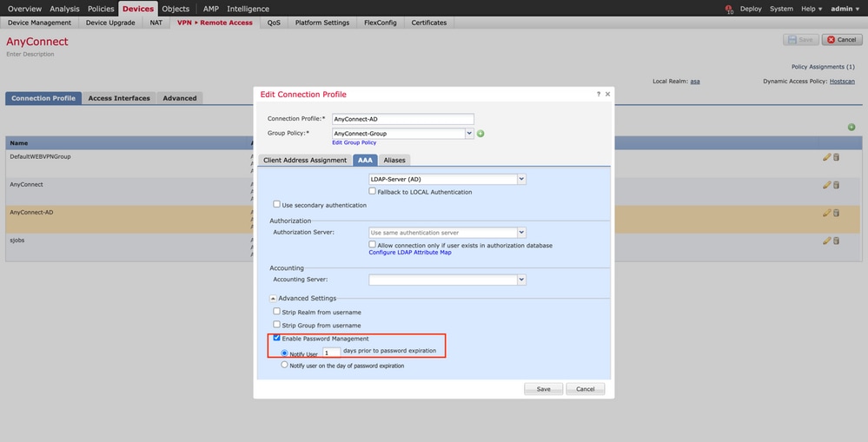Toggle Strip Realm from username
This screenshot has width=868, height=442.
click(x=277, y=312)
